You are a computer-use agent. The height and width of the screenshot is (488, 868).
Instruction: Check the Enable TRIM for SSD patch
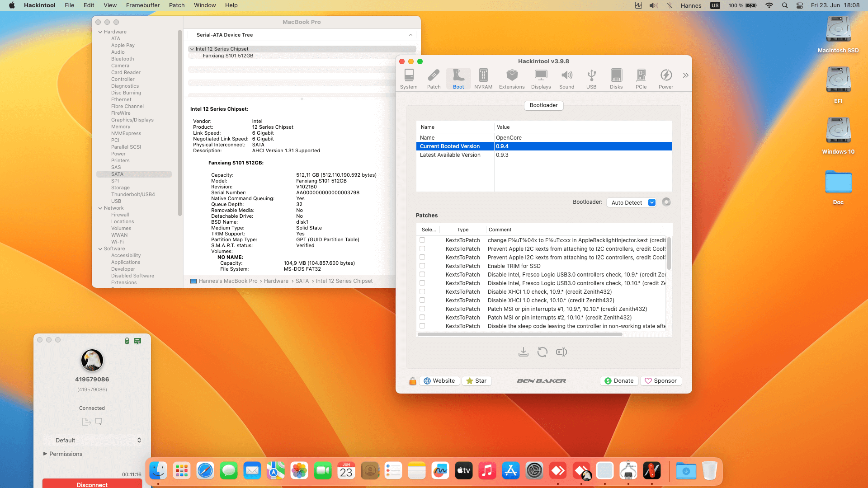422,266
